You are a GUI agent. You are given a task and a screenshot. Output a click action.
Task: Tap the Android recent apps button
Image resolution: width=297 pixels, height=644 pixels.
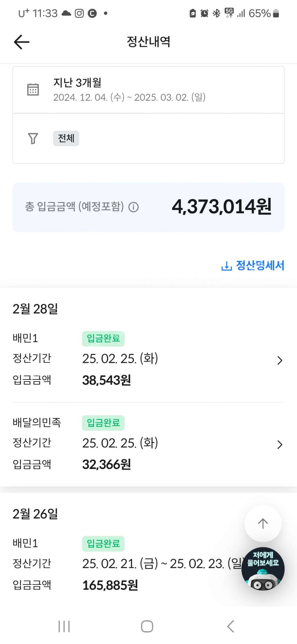[x=64, y=626]
